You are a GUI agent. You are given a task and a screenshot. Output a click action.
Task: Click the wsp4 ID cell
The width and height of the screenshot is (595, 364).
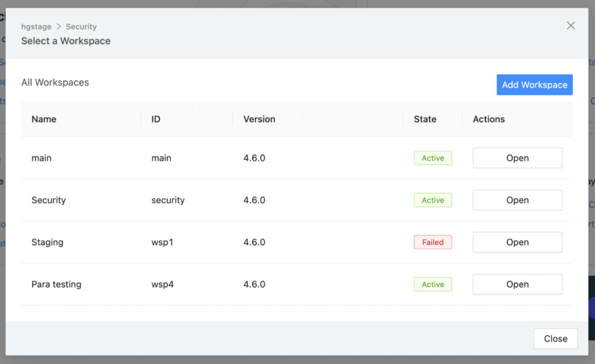pyautogui.click(x=162, y=285)
